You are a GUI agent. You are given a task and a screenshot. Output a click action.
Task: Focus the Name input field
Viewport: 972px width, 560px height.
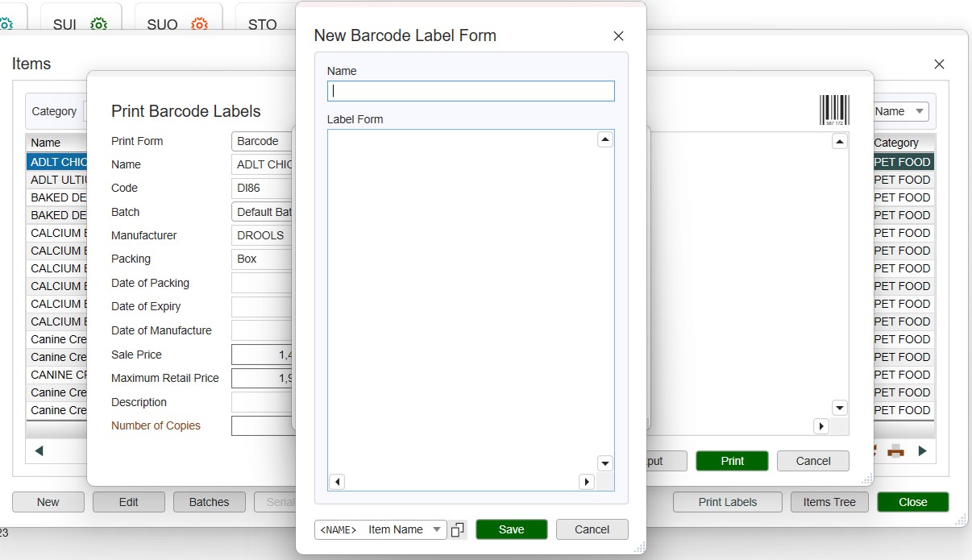[x=471, y=91]
